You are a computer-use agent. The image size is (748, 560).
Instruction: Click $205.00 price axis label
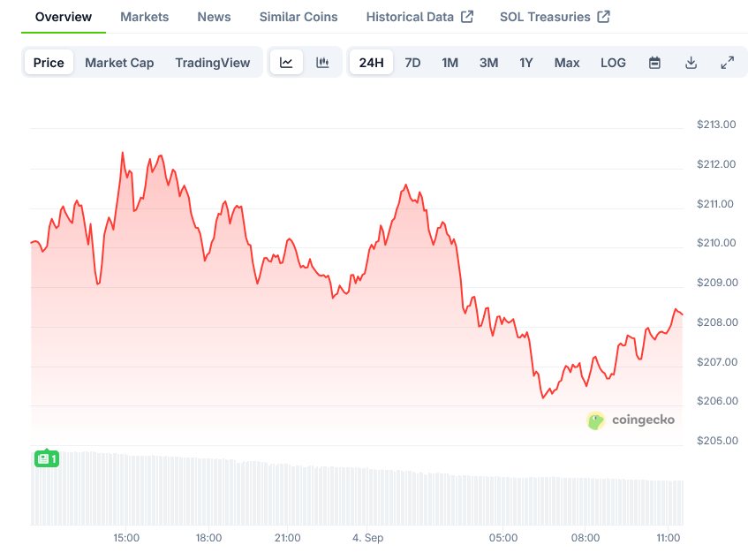pos(717,440)
